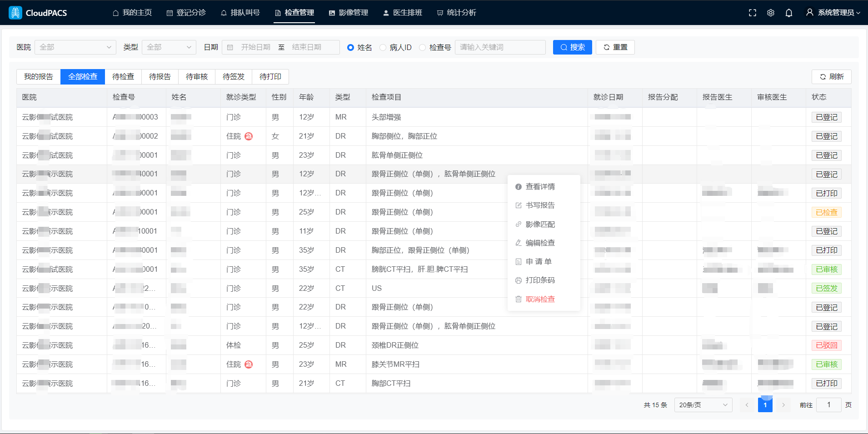The width and height of the screenshot is (868, 434).
Task: Go to the next page arrow
Action: [x=783, y=405]
